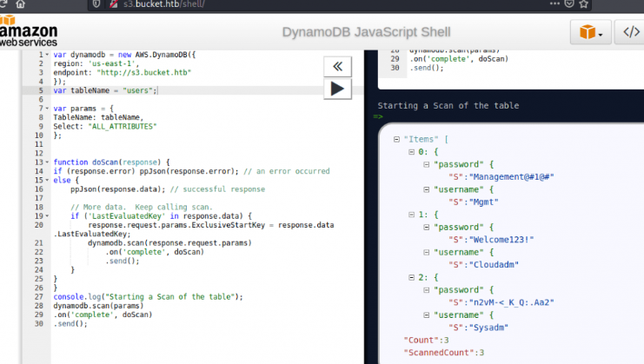Click the "Mgmt" username value
The image size is (644, 364).
pyautogui.click(x=484, y=202)
